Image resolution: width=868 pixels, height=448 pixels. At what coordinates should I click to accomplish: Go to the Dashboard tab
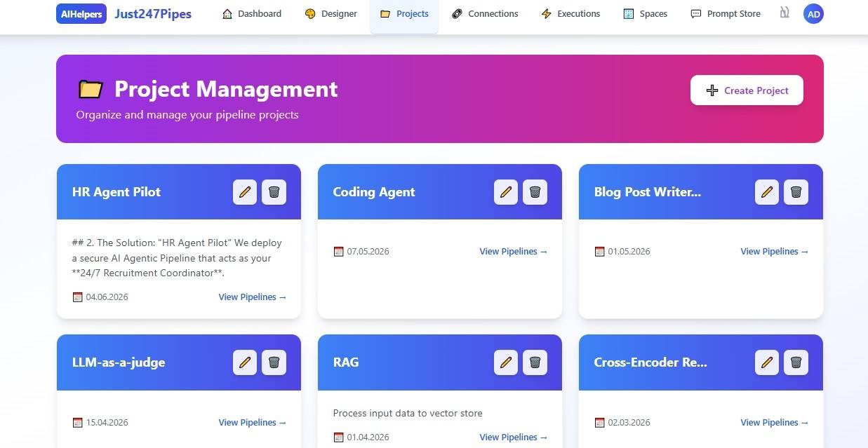point(252,14)
